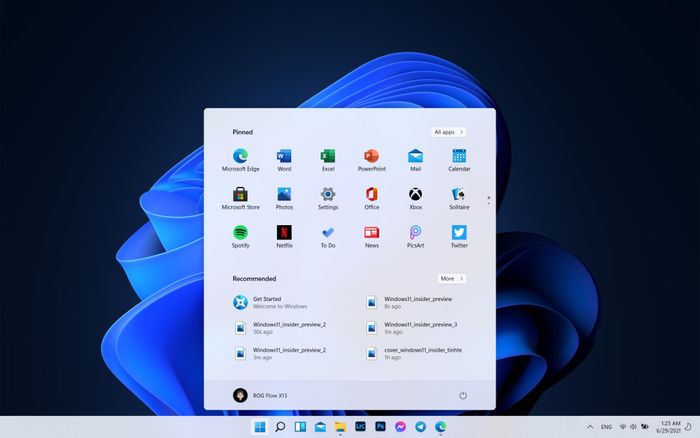Open Spotify from pinned apps

point(240,237)
